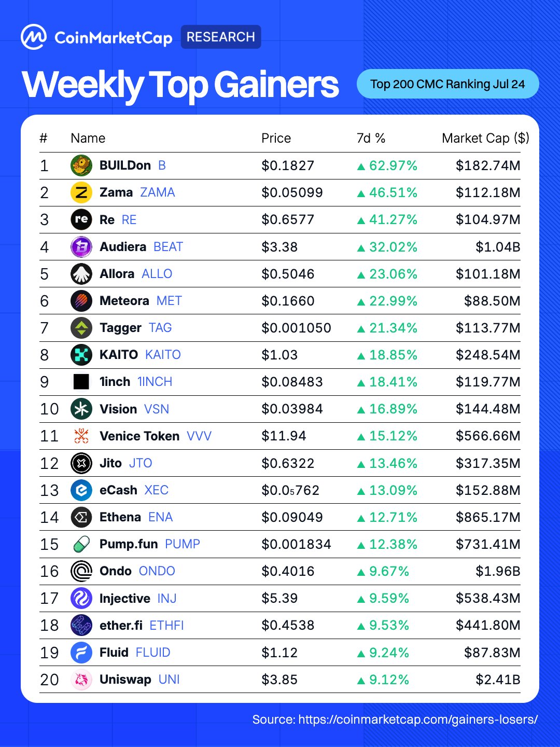Click the RESEARCH badge
Viewport: 560px width, 747px height.
221,37
